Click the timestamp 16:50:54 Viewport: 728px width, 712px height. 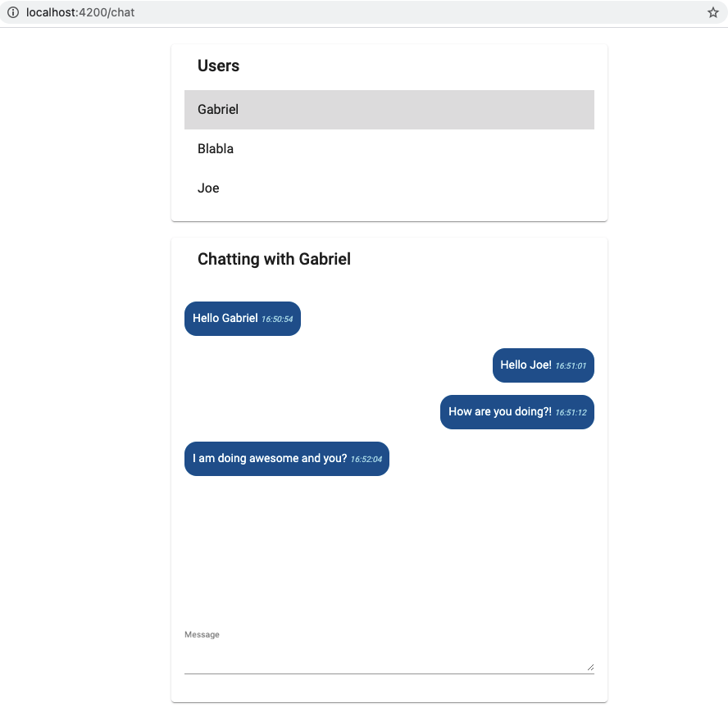(278, 319)
